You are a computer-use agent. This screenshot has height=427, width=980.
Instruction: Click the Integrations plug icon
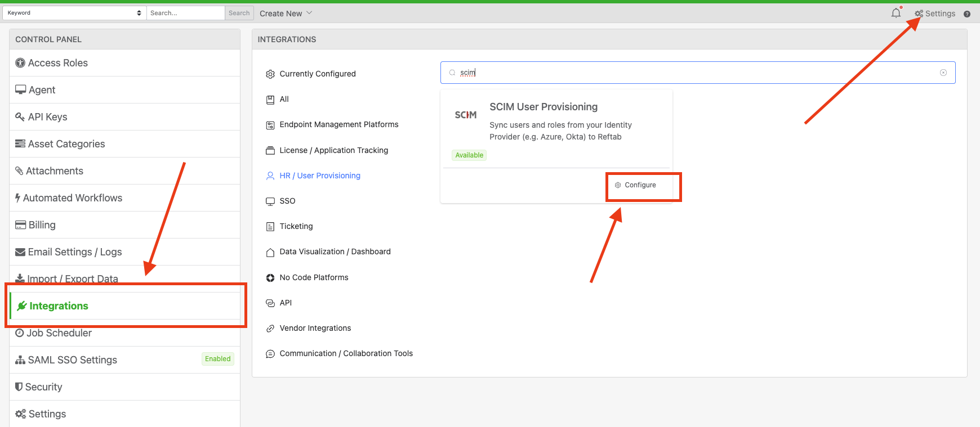tap(22, 306)
